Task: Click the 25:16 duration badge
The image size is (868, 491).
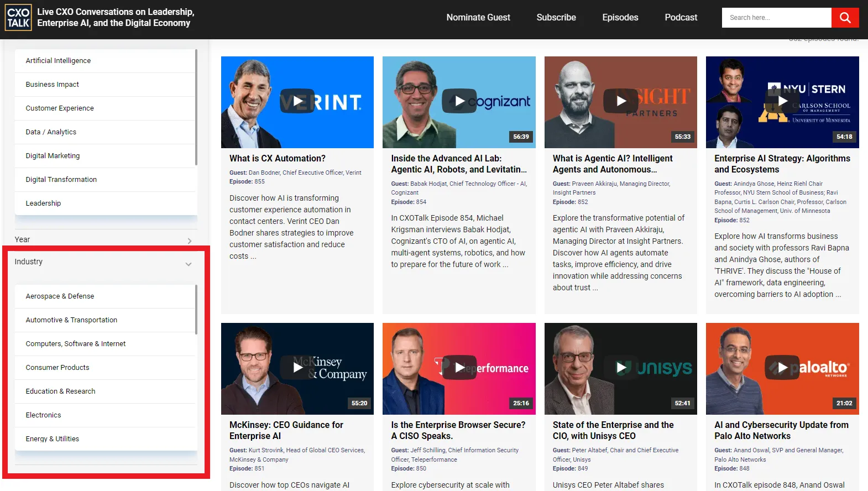Action: pos(521,403)
